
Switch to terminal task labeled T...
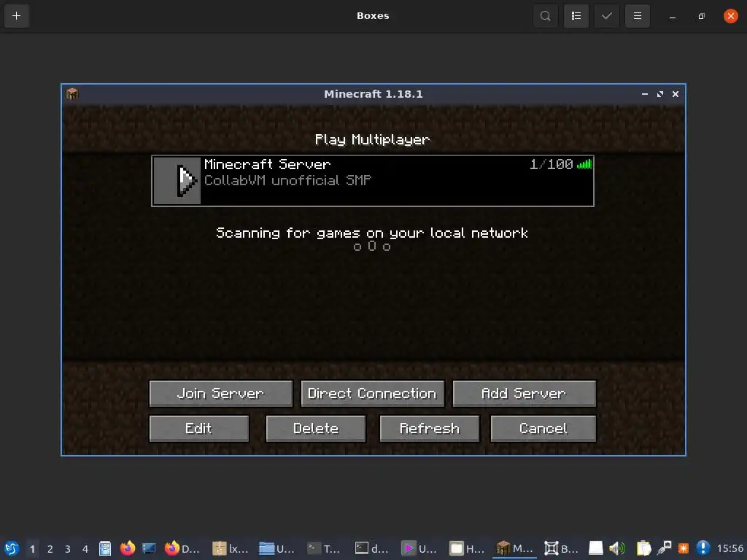325,548
